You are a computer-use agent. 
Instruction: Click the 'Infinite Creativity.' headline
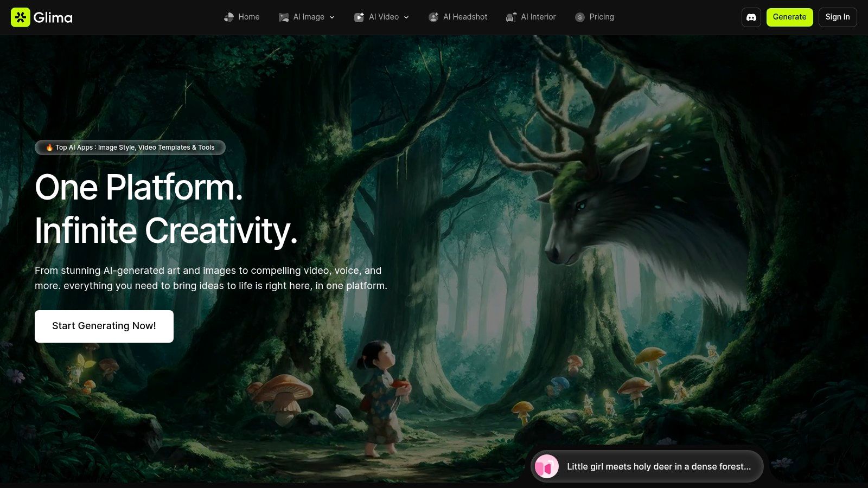(167, 231)
